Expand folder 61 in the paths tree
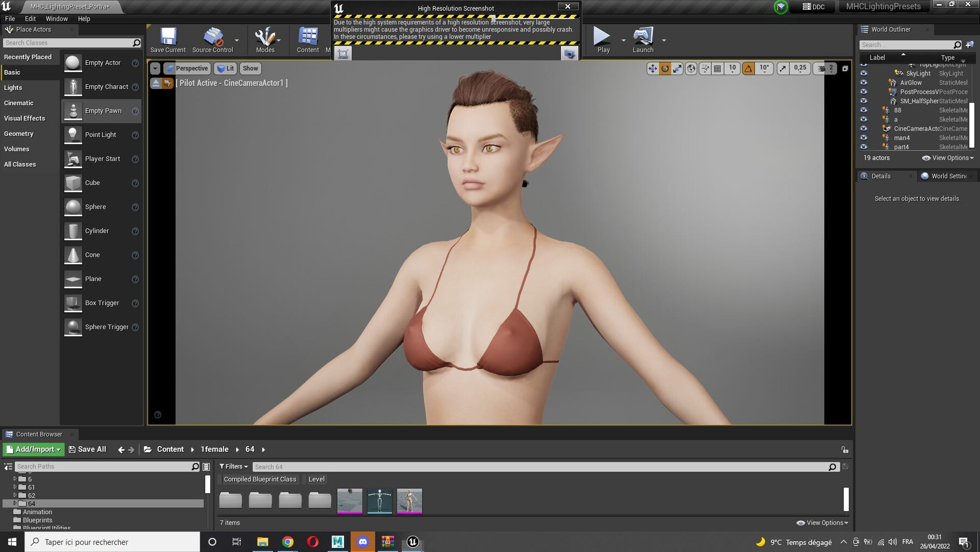 coord(15,487)
